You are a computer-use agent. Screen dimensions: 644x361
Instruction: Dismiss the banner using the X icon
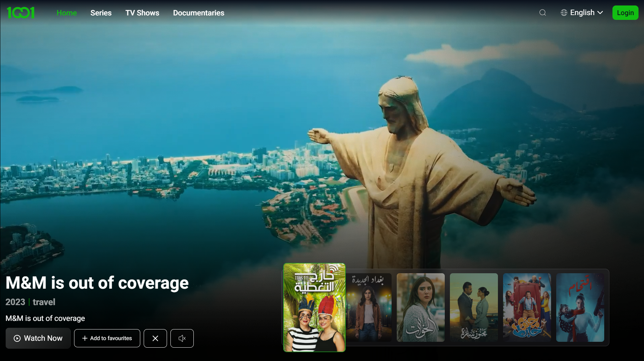pyautogui.click(x=155, y=338)
